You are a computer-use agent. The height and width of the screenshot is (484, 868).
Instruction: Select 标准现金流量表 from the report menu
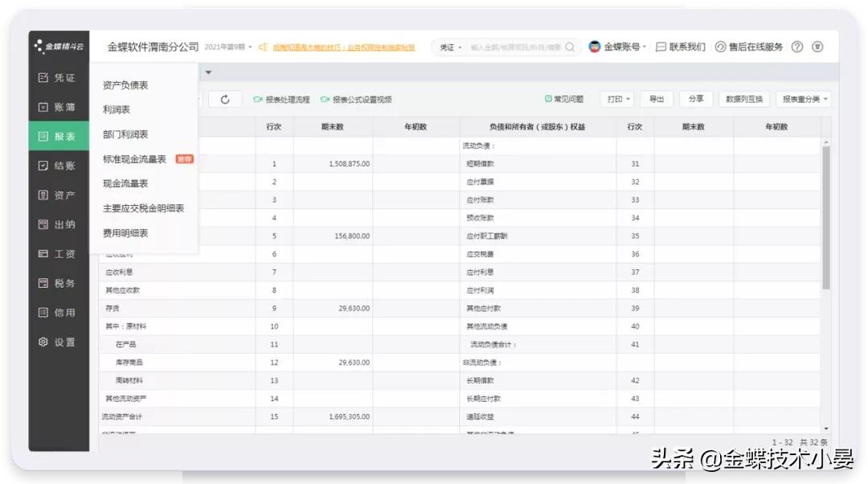click(x=133, y=159)
